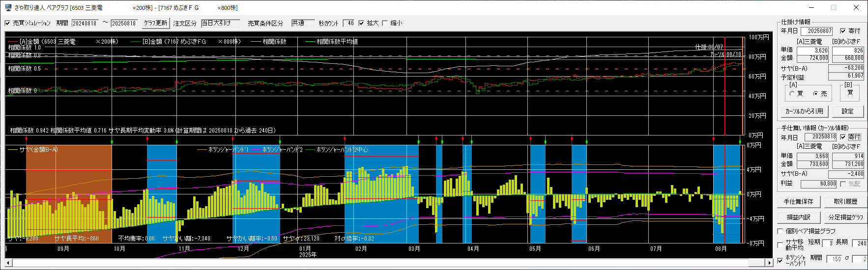Screen dimensions: 868x270
Task: Click the 不均衡率:0.06 status text
Action: 136,239
